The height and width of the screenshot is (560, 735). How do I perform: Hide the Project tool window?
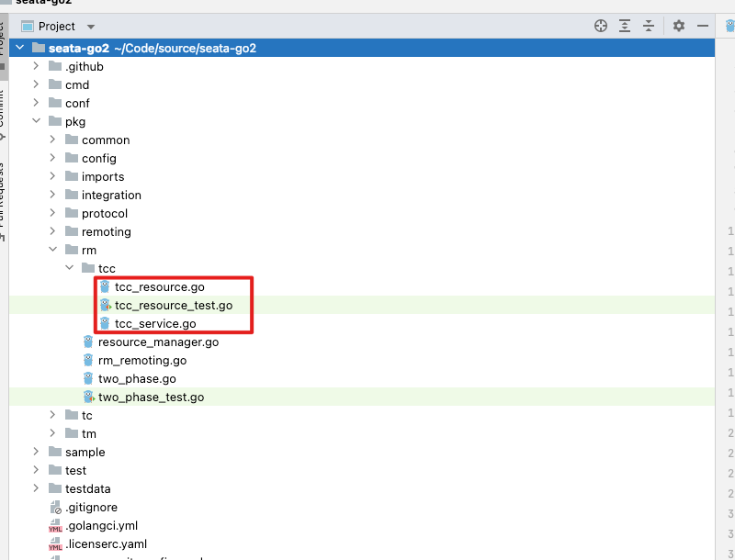(x=702, y=26)
